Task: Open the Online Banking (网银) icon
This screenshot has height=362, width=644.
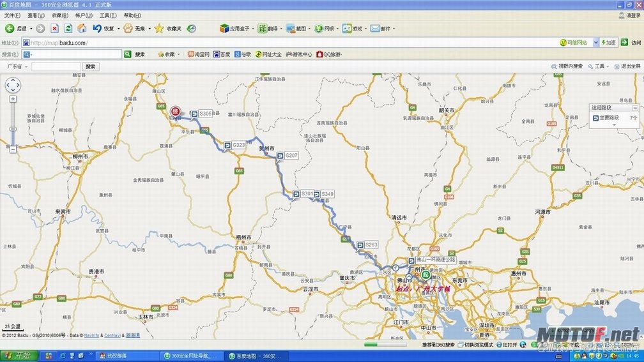Action: pos(319,28)
